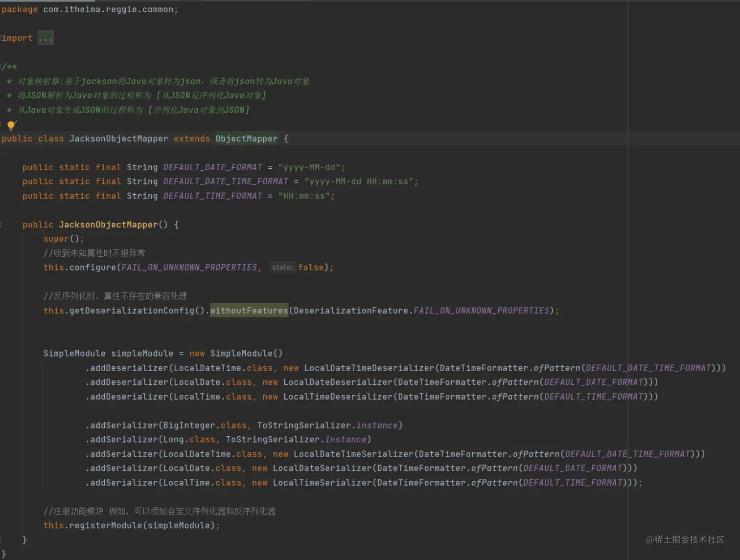Click the state: parameter hint

(282, 268)
